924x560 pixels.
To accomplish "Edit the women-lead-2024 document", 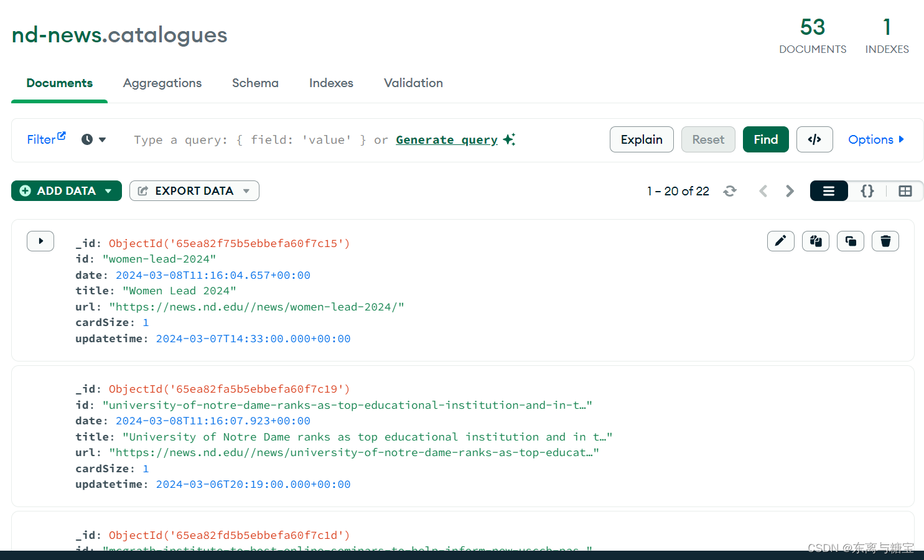I will pos(781,241).
